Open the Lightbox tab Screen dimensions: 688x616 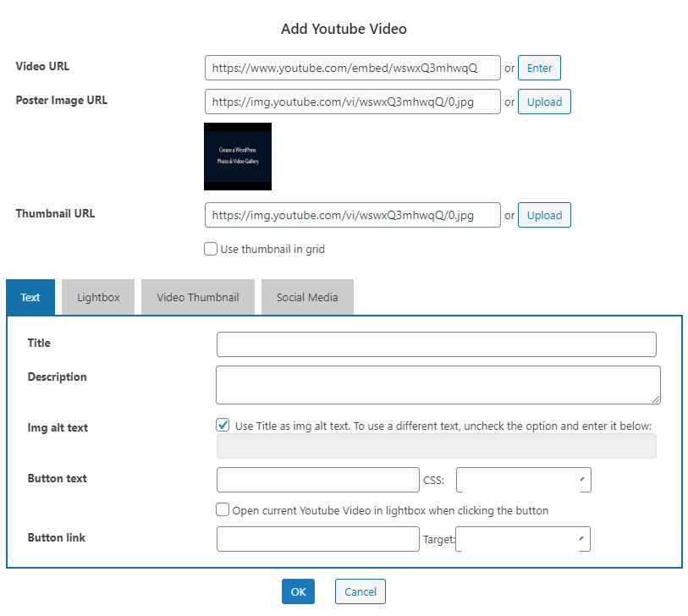(98, 297)
